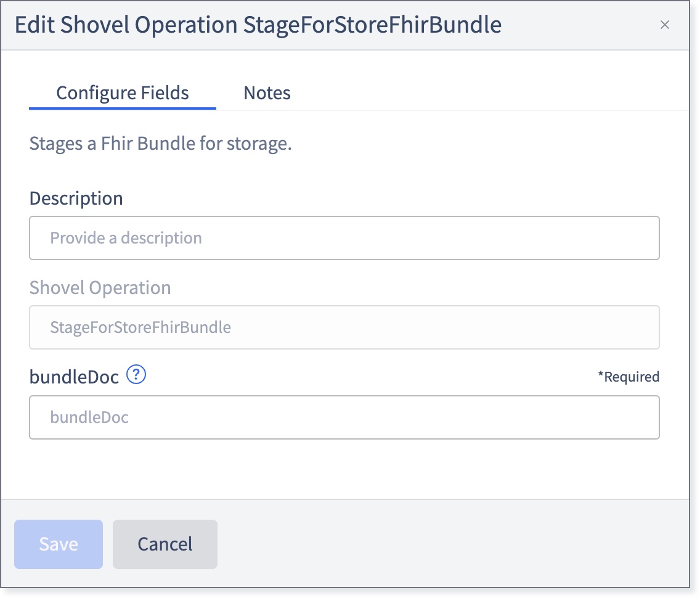The width and height of the screenshot is (700, 598).
Task: Select the Configure Fields tab
Action: click(123, 93)
